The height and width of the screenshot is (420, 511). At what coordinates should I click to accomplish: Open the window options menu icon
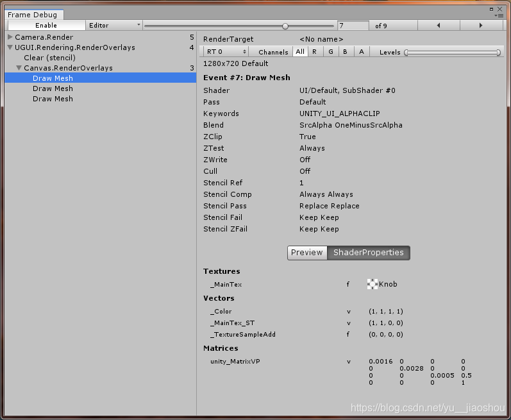pyautogui.click(x=499, y=15)
